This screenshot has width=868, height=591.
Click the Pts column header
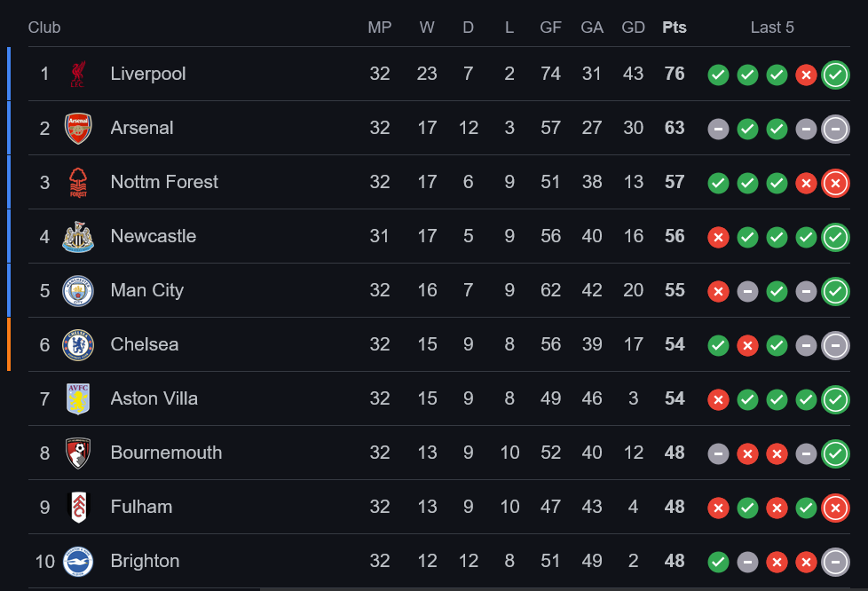tap(675, 28)
